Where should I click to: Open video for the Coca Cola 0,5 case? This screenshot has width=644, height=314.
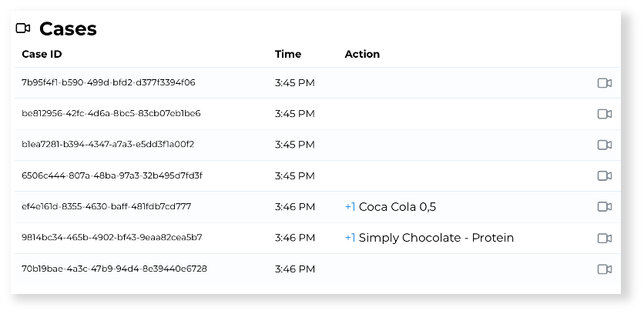[605, 206]
